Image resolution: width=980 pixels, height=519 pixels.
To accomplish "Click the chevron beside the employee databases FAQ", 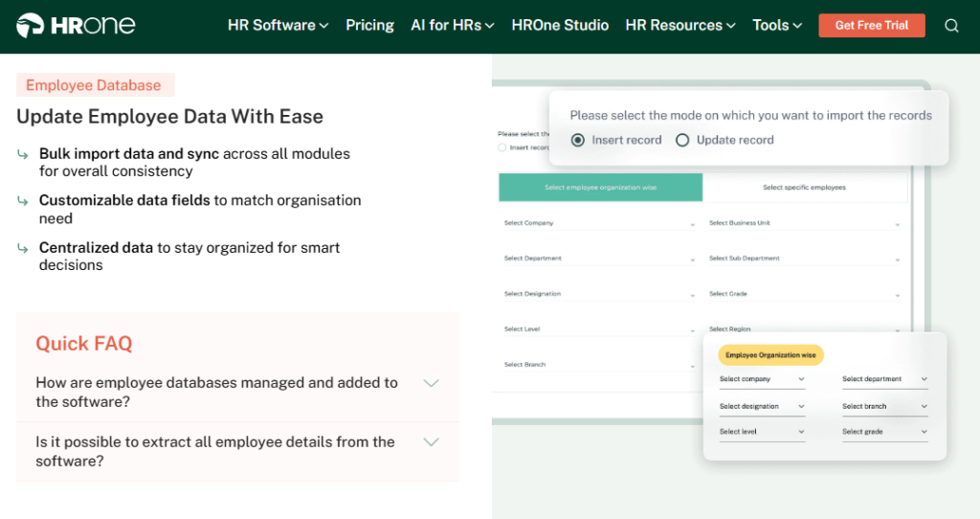I will click(x=432, y=383).
